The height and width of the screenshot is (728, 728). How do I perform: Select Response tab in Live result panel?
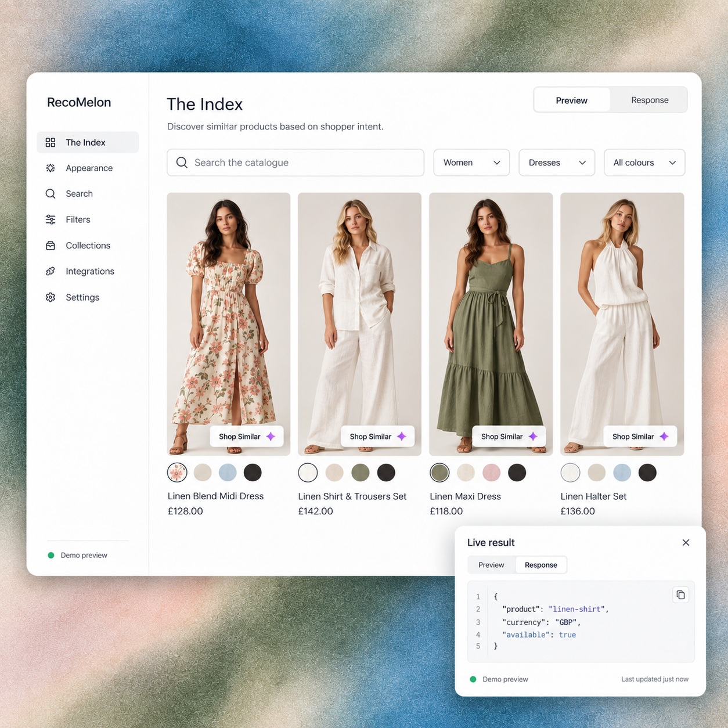541,565
